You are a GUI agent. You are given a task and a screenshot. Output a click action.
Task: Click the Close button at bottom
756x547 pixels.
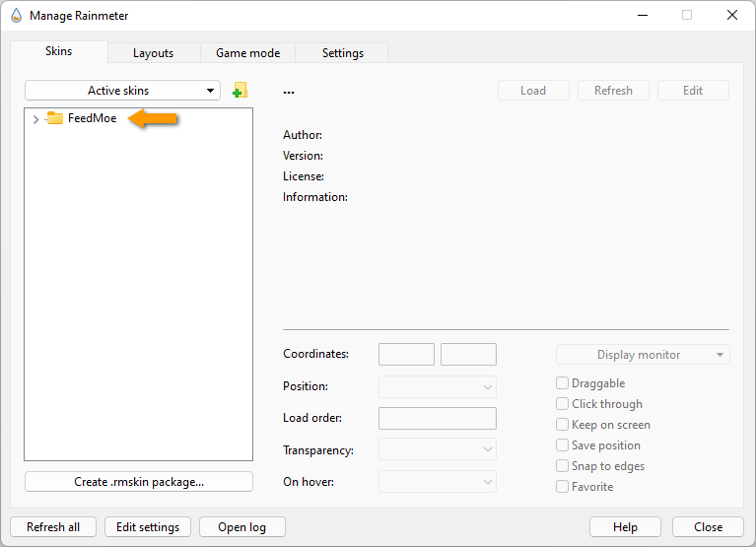[x=708, y=526]
